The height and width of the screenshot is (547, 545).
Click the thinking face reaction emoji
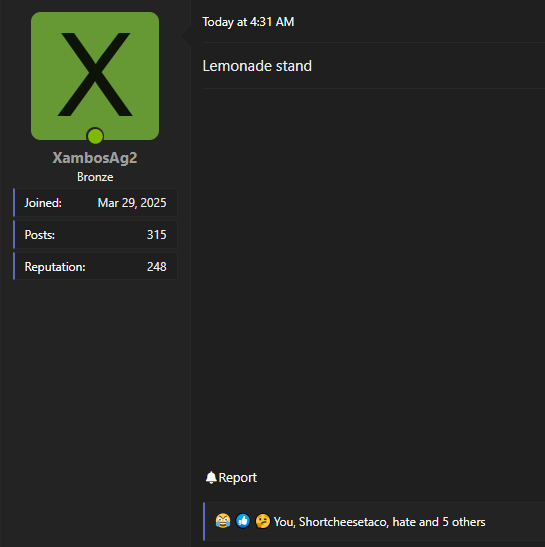(263, 521)
